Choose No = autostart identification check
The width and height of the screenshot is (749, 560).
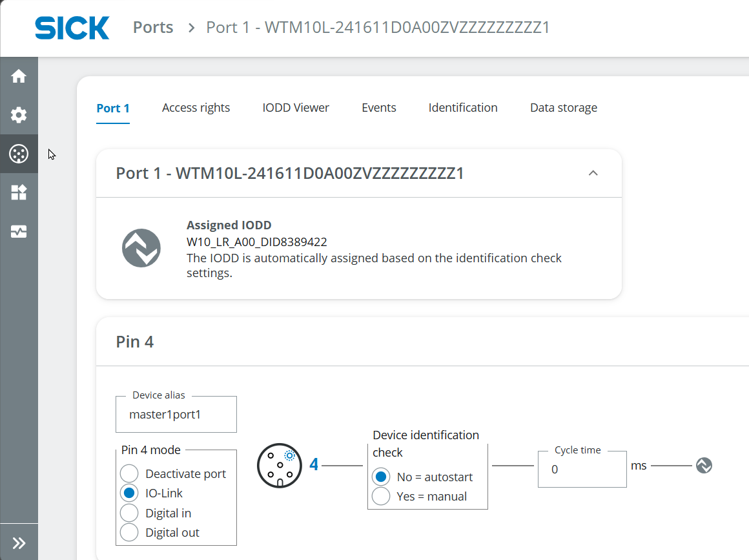point(381,477)
